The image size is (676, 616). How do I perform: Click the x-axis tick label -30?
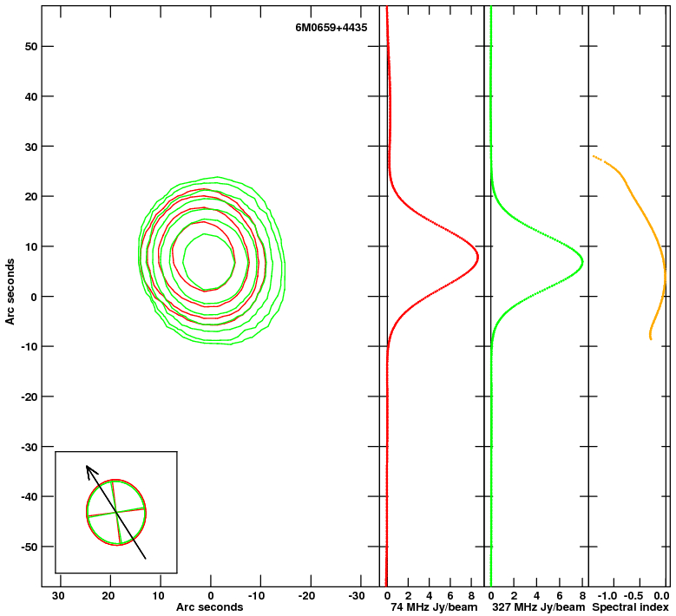(x=356, y=596)
